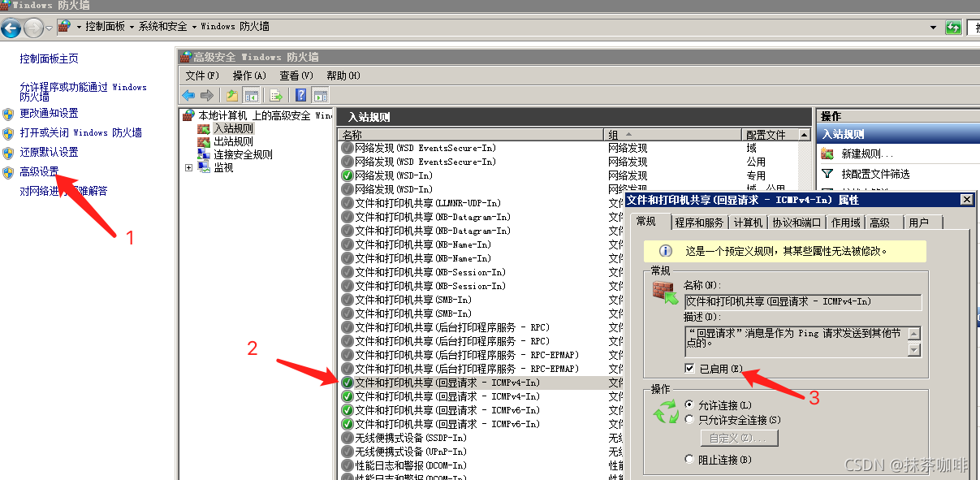This screenshot has height=480, width=980.
Task: Click the gray Forward arrow in MMC toolbar
Action: point(207,95)
